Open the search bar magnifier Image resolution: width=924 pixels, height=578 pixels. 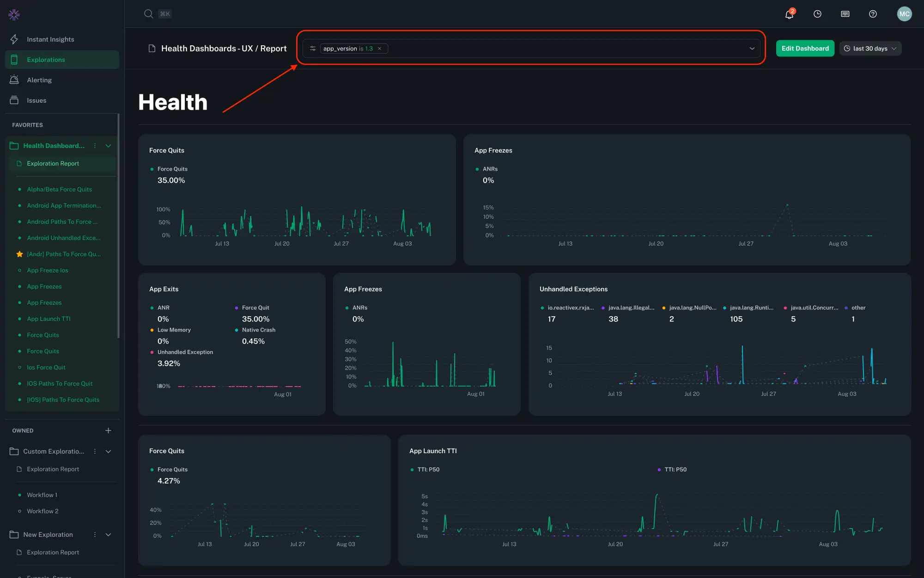pyautogui.click(x=148, y=13)
